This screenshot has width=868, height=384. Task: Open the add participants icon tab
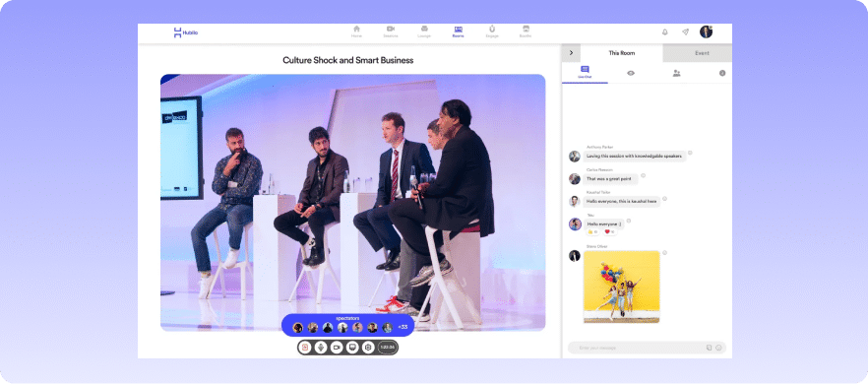coord(676,73)
